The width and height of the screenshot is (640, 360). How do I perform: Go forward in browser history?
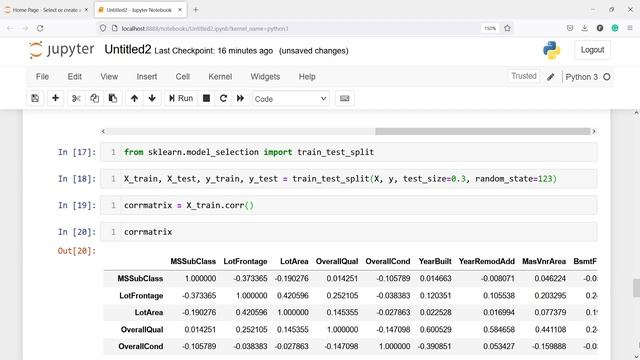tap(25, 28)
